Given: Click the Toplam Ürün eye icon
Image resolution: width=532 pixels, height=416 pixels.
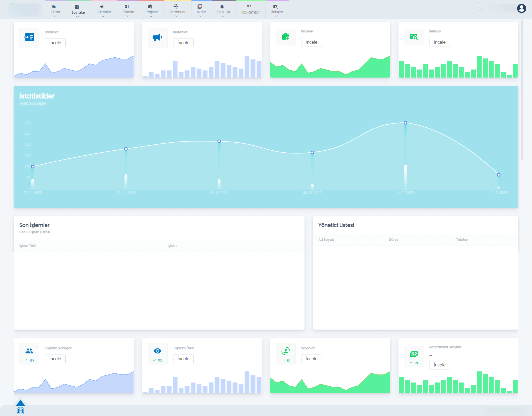Looking at the screenshot, I should tap(157, 351).
